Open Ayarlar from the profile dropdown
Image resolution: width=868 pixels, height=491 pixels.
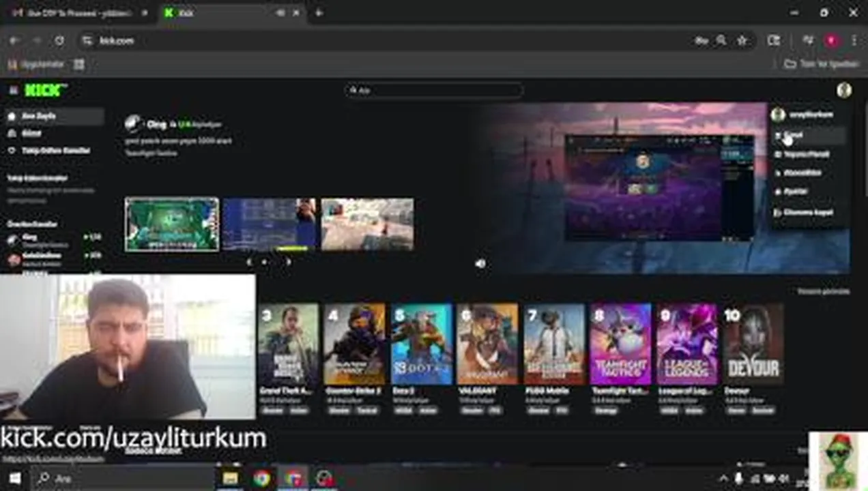pyautogui.click(x=809, y=192)
